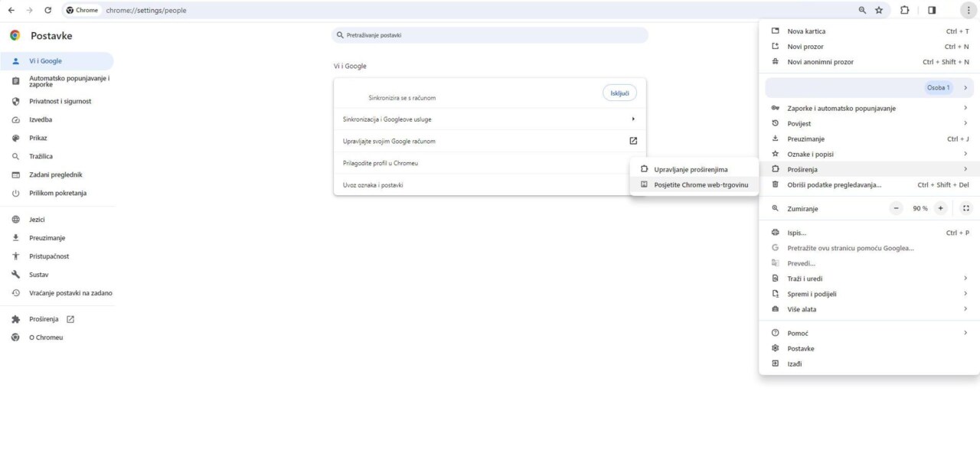
Task: Decrease zoom with the minus control
Action: click(x=895, y=207)
